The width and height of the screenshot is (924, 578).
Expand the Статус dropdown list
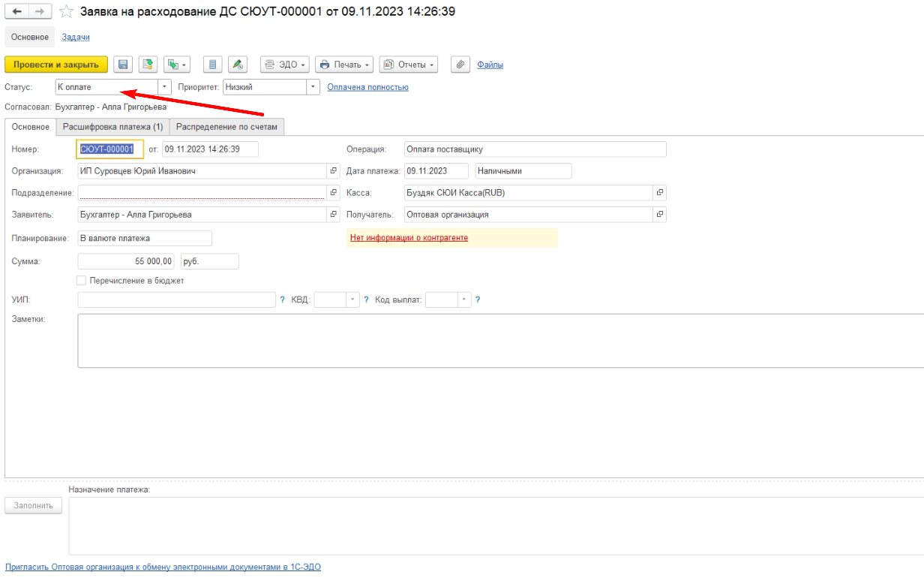(165, 87)
